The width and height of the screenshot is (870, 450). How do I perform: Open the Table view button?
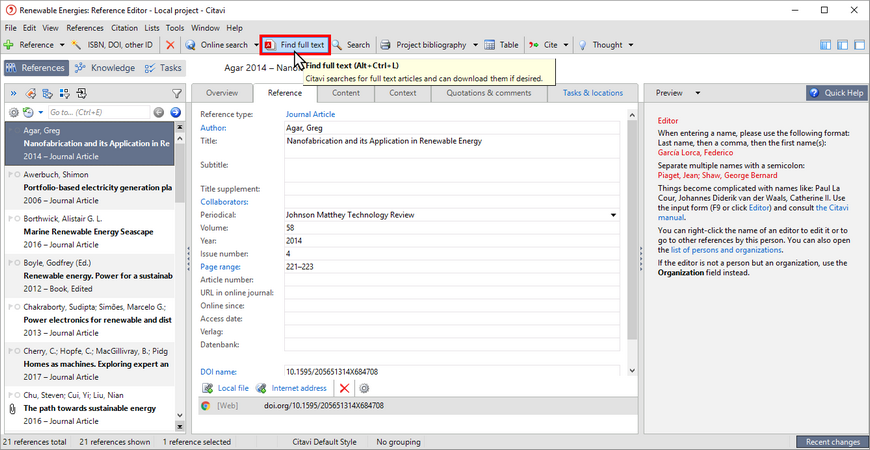point(502,45)
